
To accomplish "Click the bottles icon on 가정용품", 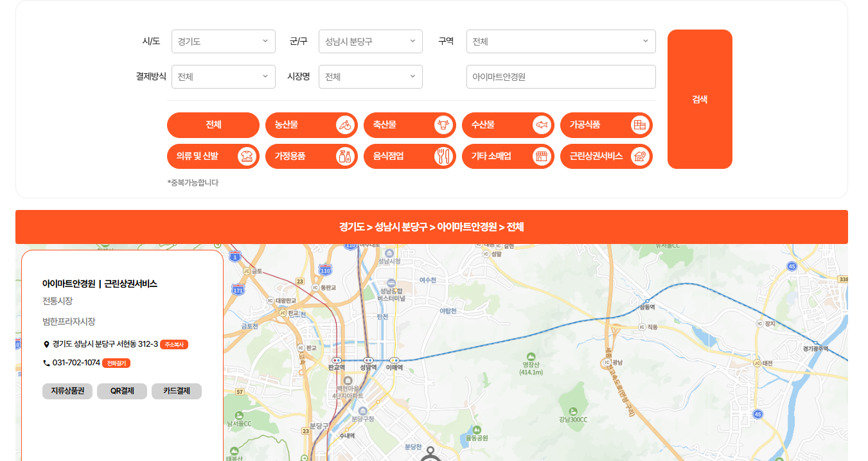I will tap(345, 156).
